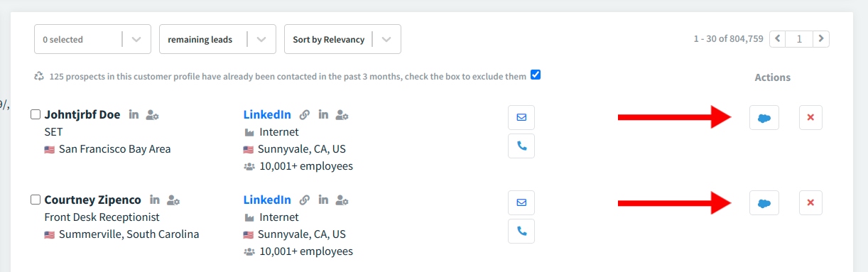
Task: Send Johntjrbf Doe to Salesforce
Action: tap(764, 118)
